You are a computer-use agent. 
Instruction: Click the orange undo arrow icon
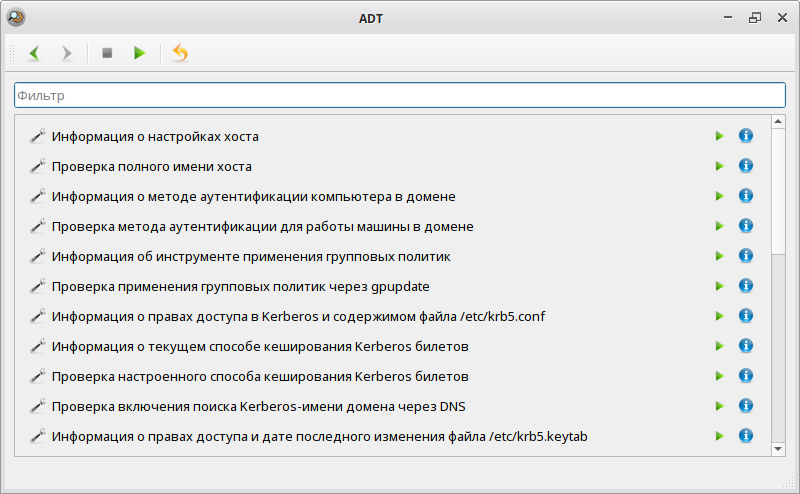tap(180, 53)
